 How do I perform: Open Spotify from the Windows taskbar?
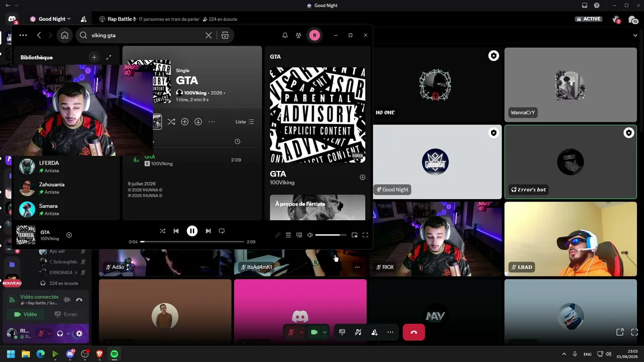[114, 354]
